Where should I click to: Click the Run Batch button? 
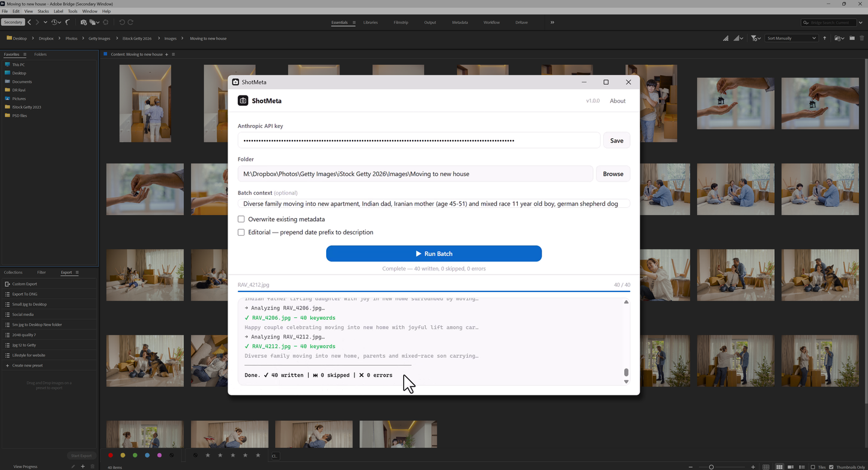pos(434,254)
